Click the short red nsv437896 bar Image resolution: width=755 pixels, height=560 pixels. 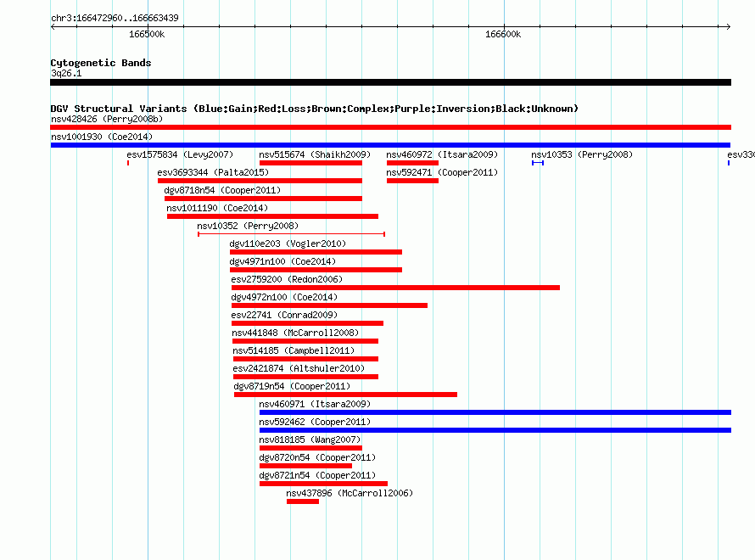303,501
